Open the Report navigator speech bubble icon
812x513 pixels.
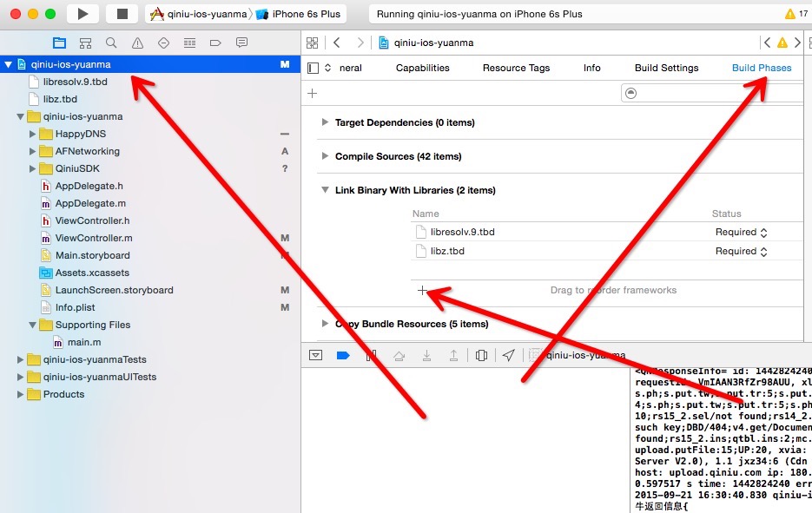(x=241, y=43)
